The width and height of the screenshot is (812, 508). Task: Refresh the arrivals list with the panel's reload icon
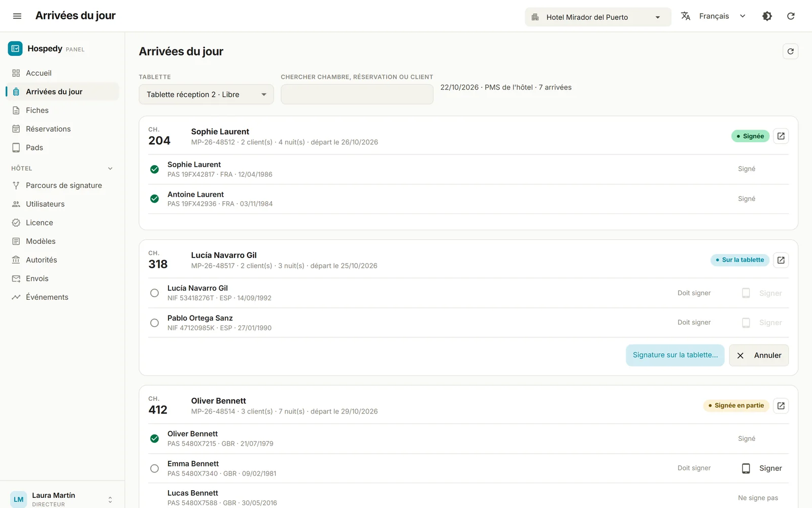790,51
